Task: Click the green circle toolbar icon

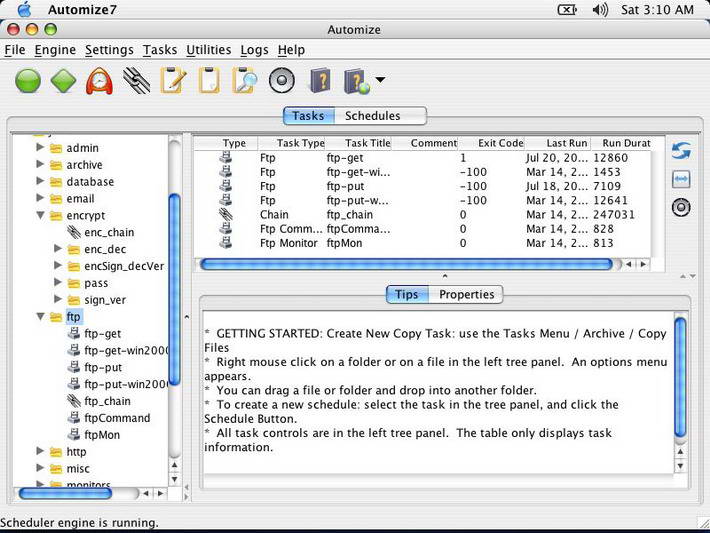Action: tap(28, 81)
